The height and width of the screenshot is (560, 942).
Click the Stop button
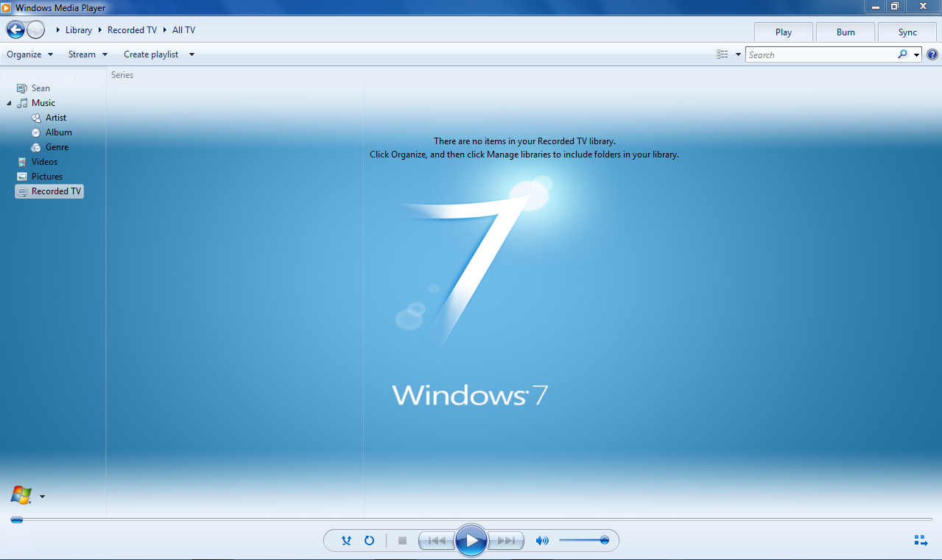402,541
